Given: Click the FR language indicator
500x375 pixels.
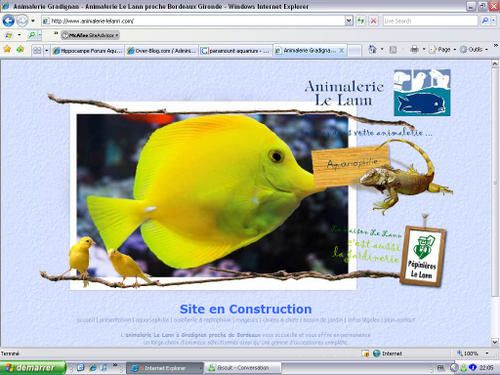Looking at the screenshot, I should coord(441,368).
